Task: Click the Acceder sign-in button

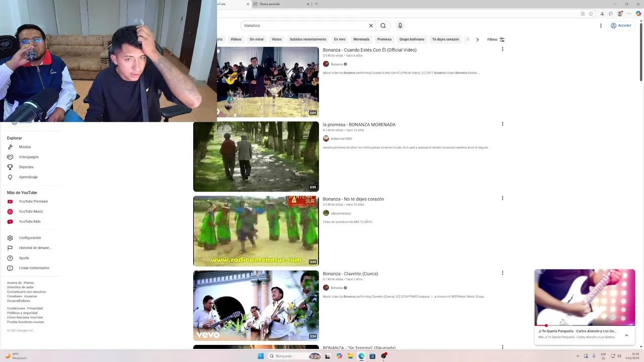Action: [x=621, y=26]
